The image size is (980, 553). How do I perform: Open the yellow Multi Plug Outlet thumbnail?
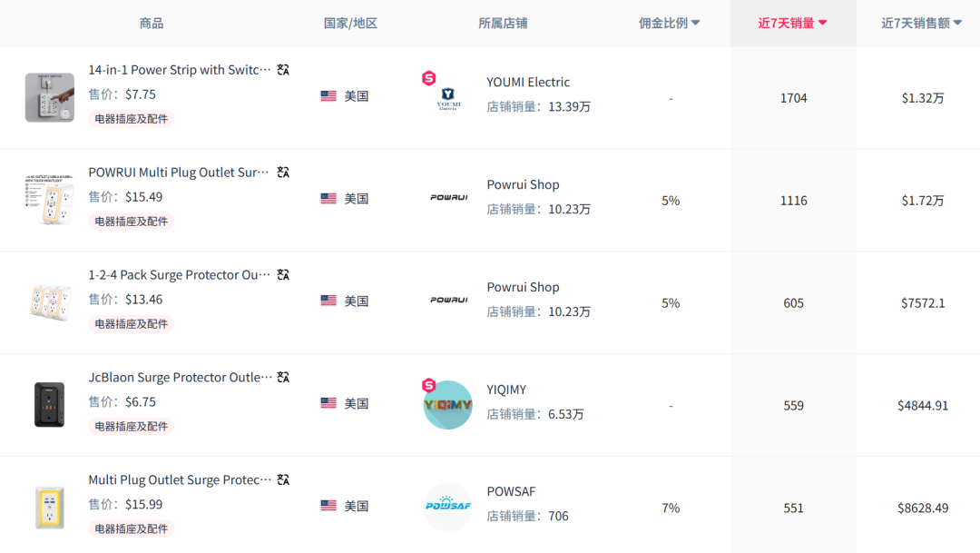(x=50, y=507)
